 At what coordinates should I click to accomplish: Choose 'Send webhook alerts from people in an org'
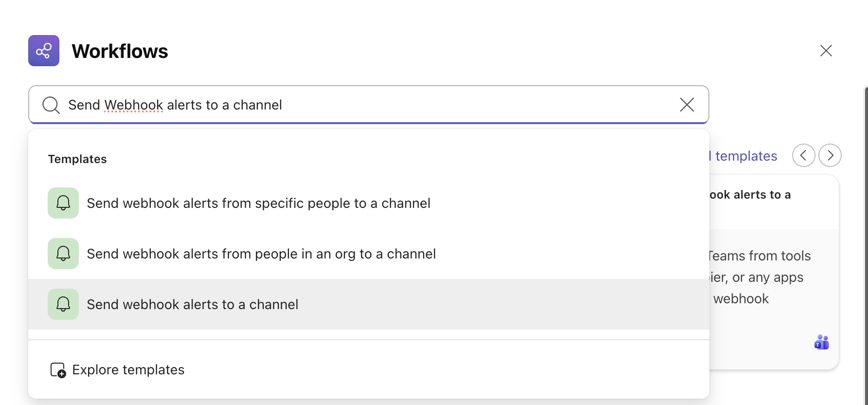(261, 254)
